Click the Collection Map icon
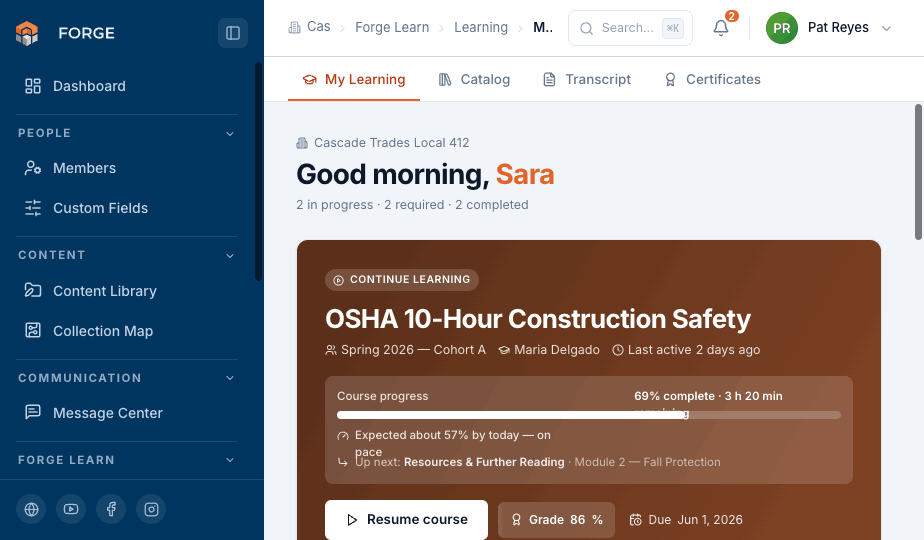 coord(33,330)
